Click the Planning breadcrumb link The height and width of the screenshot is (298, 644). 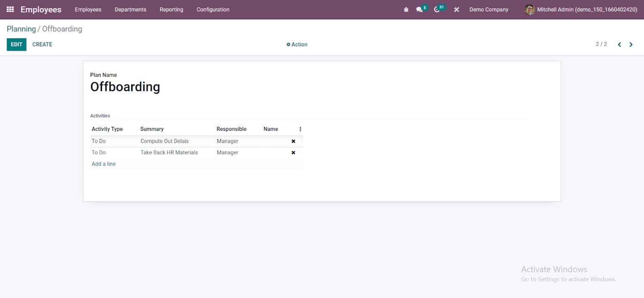(21, 29)
